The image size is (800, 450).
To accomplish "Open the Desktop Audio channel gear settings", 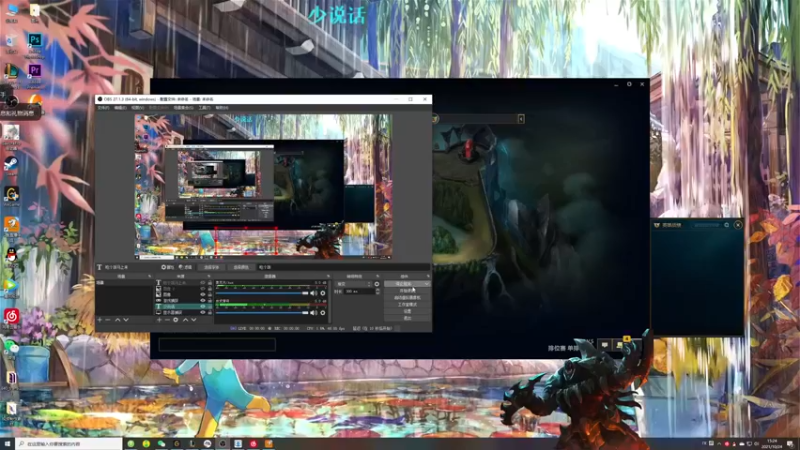I will pyautogui.click(x=322, y=312).
